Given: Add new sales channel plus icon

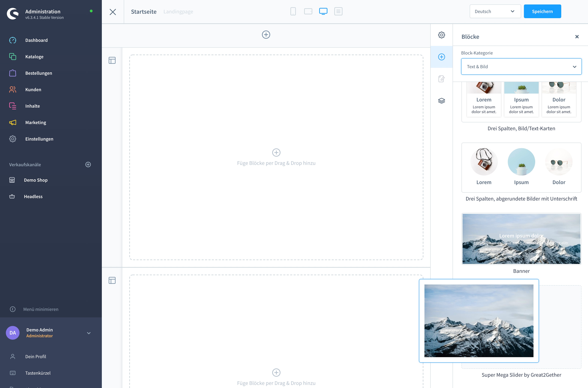Looking at the screenshot, I should (88, 165).
